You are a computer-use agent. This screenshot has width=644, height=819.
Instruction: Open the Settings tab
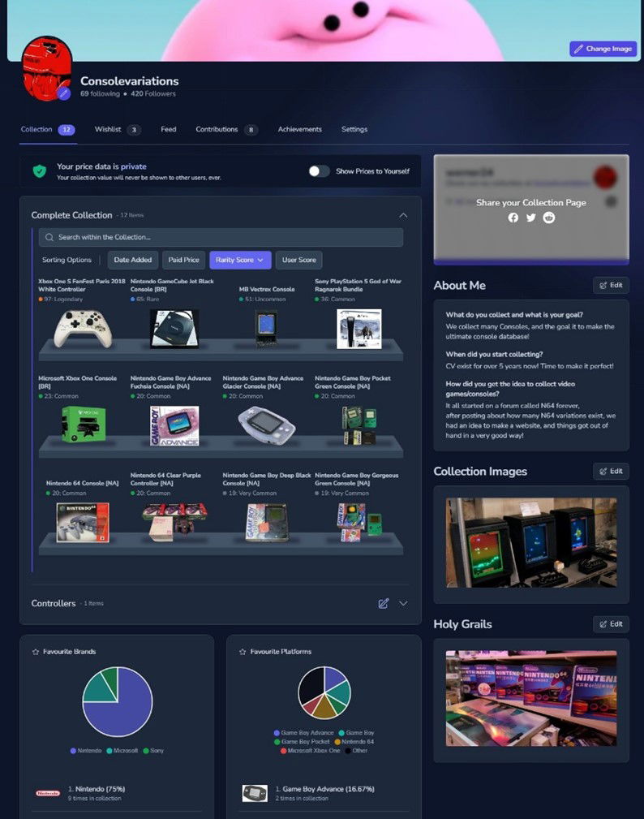tap(354, 130)
